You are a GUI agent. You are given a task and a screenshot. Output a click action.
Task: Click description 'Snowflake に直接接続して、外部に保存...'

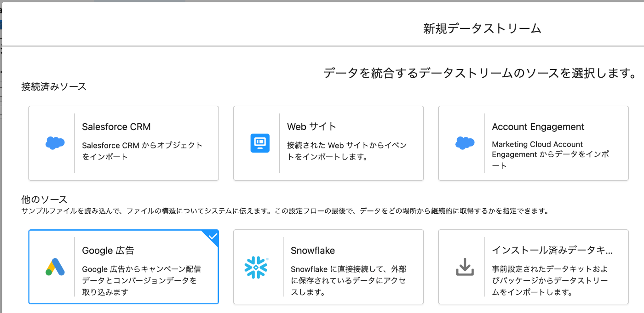pos(349,280)
